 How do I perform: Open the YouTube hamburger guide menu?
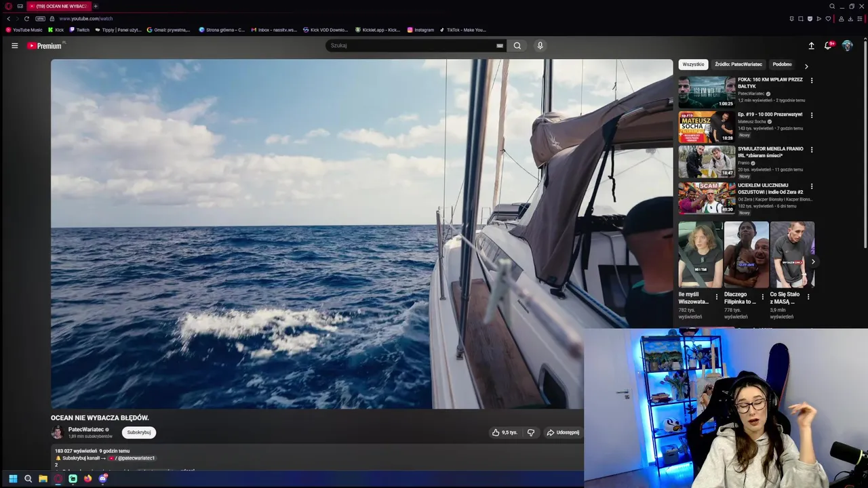[14, 45]
